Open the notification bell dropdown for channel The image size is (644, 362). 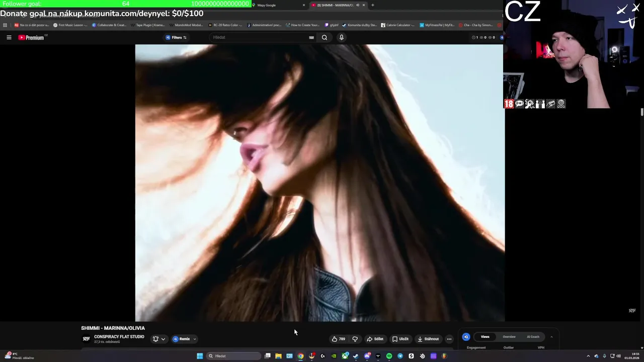[159, 339]
